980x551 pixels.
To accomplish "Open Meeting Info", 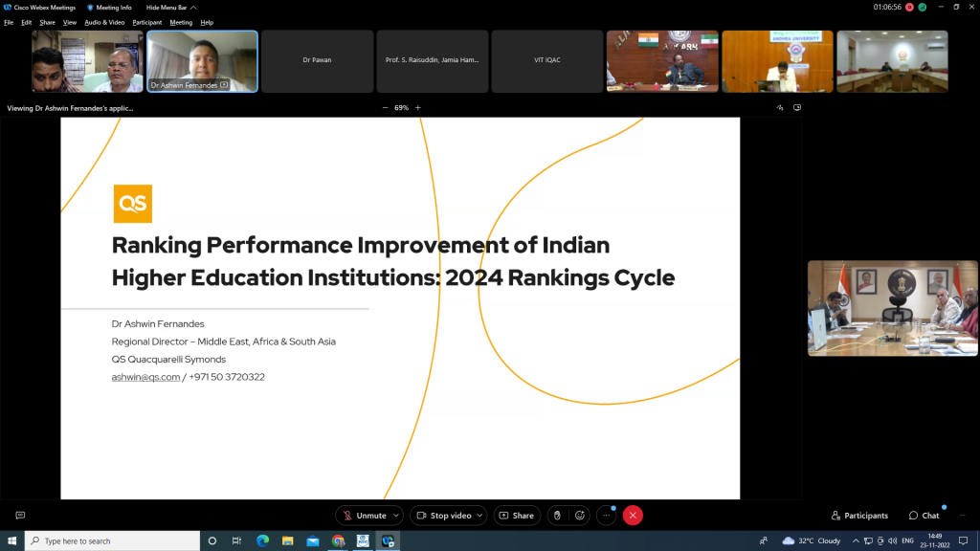I will pyautogui.click(x=109, y=8).
